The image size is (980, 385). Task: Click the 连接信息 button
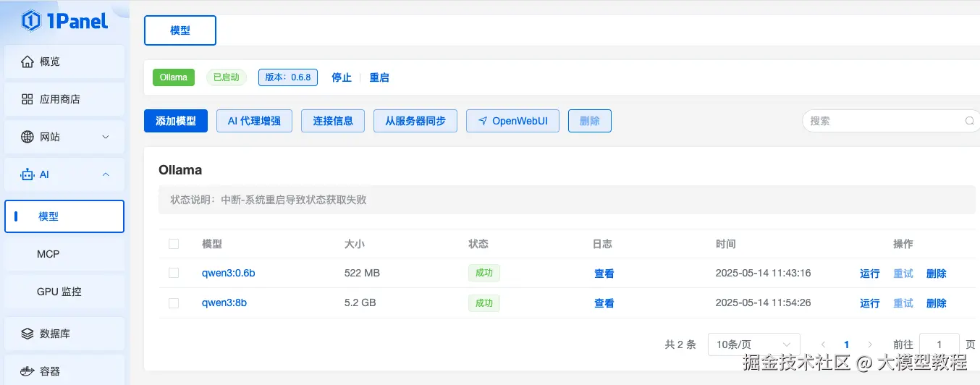pyautogui.click(x=333, y=121)
